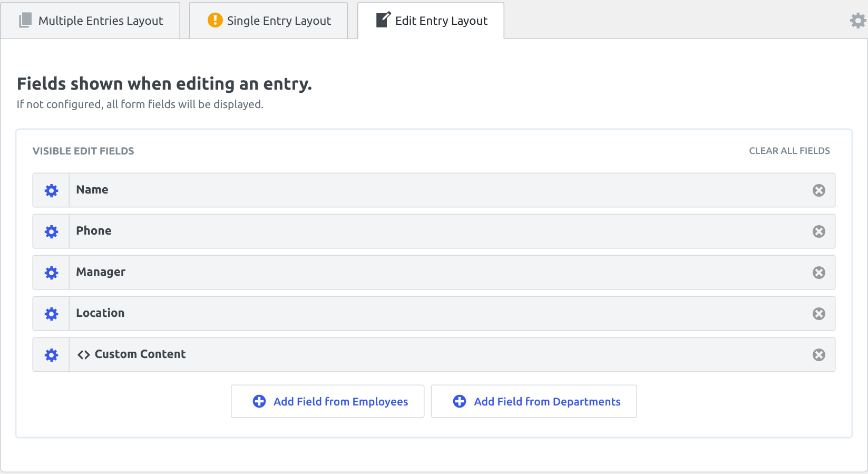Click the orange warning icon on Single Entry tab
This screenshot has width=868, height=474.
pos(215,20)
